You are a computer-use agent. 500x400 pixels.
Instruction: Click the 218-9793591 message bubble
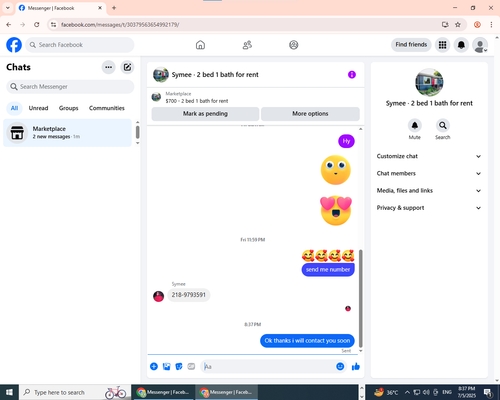(x=189, y=295)
